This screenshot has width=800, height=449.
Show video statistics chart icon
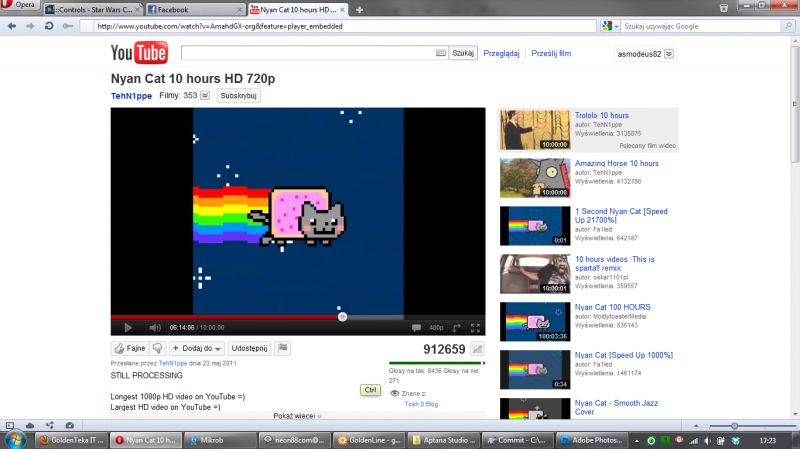pyautogui.click(x=477, y=349)
